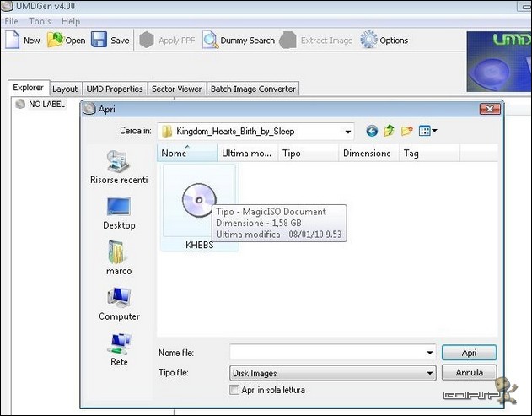Click the Extract Image toolbar icon
Image resolution: width=532 pixels, height=416 pixels.
click(287, 40)
